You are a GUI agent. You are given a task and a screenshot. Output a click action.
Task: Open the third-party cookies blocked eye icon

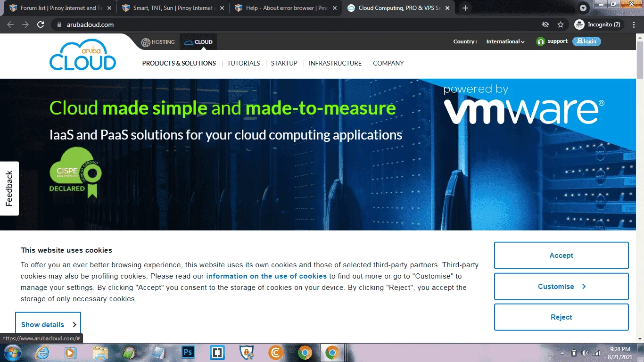coord(545,25)
